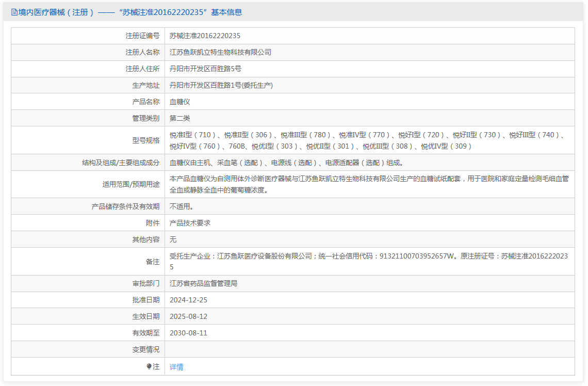This screenshot has width=588, height=386.
Task: Click the lightbulb icon beside 注 label
Action: [x=149, y=366]
